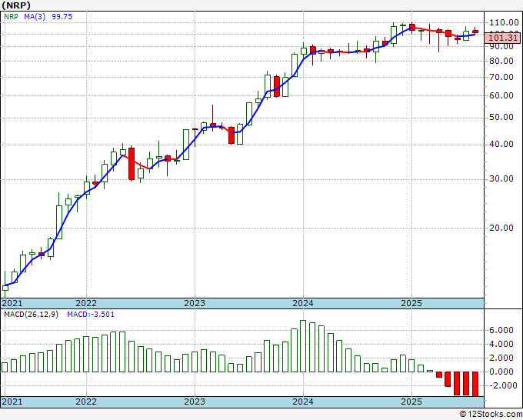
Task: Click 2021 on the price chart timeline
Action: [x=12, y=303]
